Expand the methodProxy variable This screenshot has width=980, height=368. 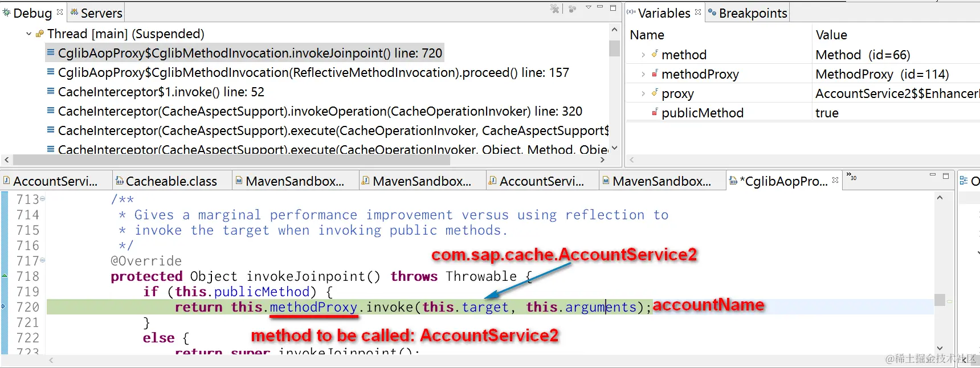(643, 75)
